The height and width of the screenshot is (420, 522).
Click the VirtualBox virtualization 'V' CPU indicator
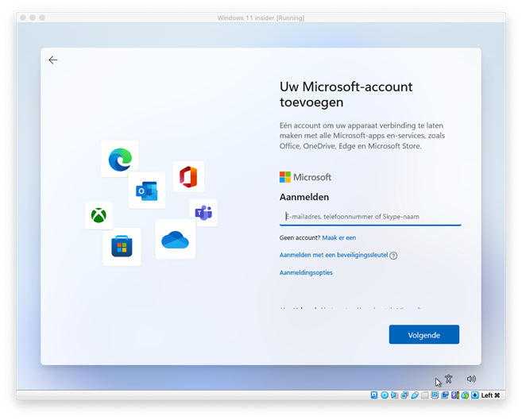coord(454,395)
